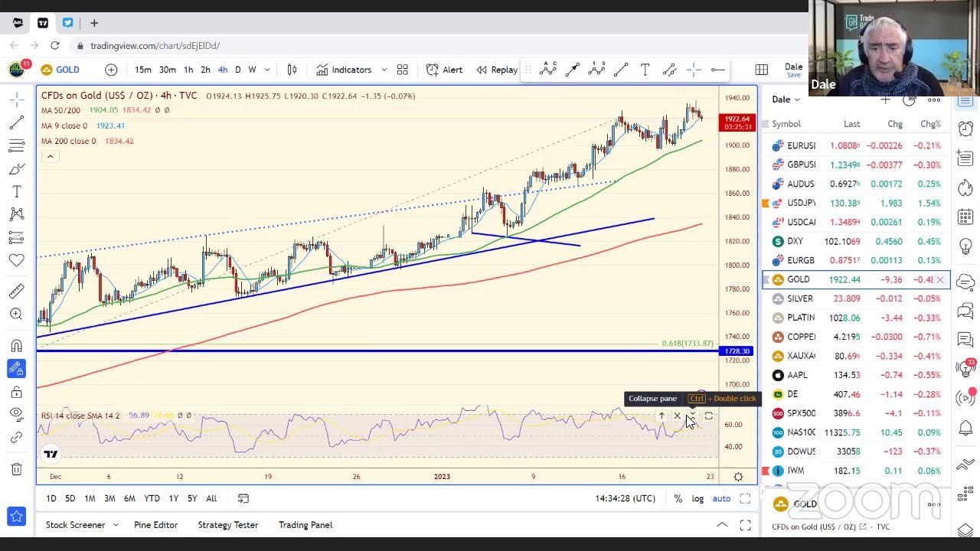Select text tool in favorites drawing toolbar
The image size is (980, 551).
pyautogui.click(x=645, y=70)
